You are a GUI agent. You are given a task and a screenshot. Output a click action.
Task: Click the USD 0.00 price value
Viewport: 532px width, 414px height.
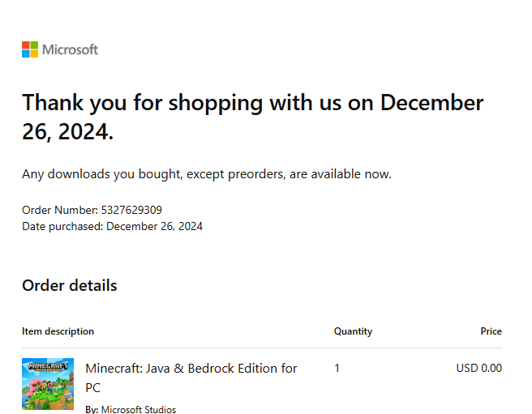point(479,368)
